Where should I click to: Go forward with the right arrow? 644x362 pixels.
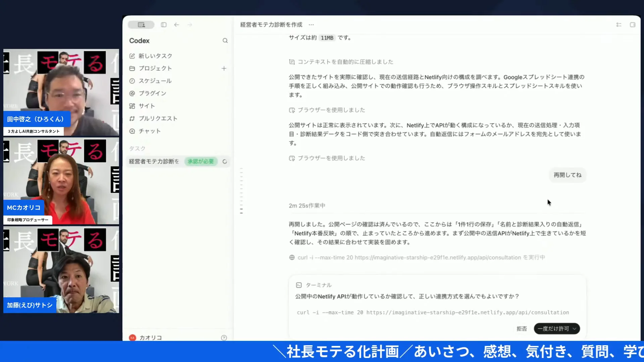pos(190,25)
